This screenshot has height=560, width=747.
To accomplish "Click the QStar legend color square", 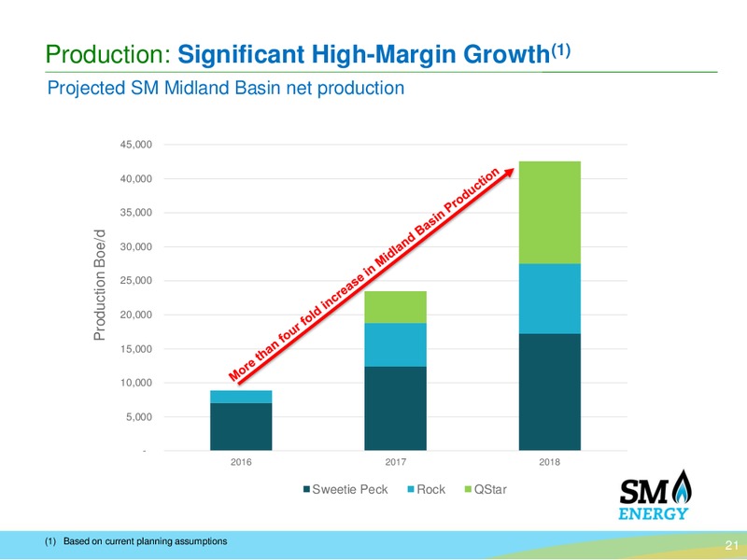I will click(x=469, y=489).
